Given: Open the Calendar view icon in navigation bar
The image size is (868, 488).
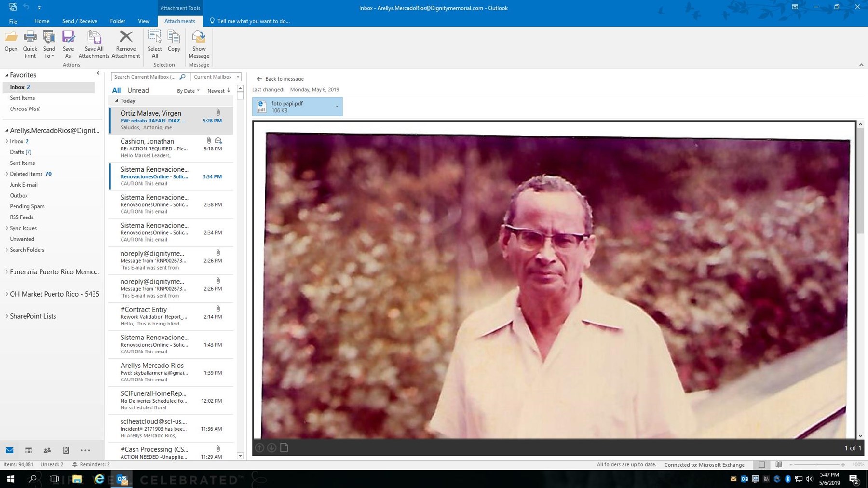Looking at the screenshot, I should (28, 450).
